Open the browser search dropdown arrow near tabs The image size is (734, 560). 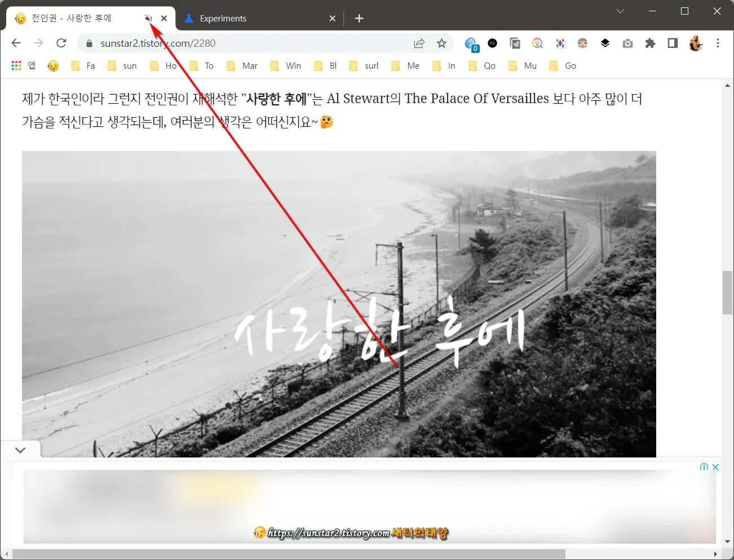(x=620, y=11)
